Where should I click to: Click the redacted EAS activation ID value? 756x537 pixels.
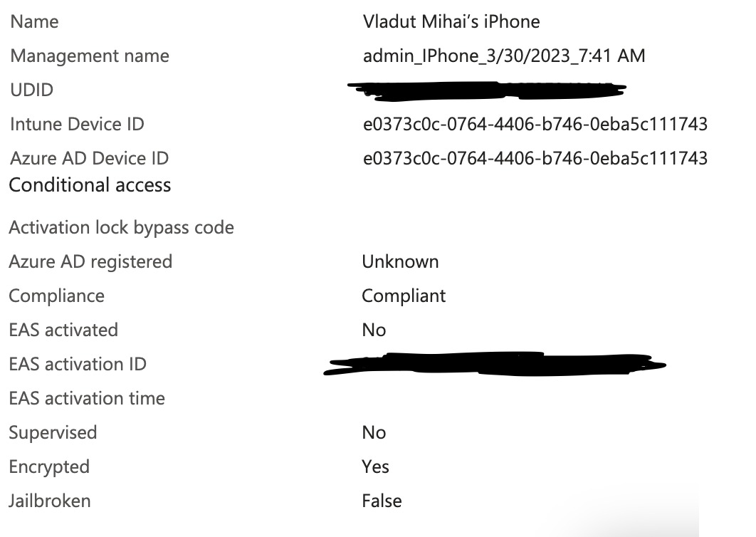pyautogui.click(x=495, y=364)
